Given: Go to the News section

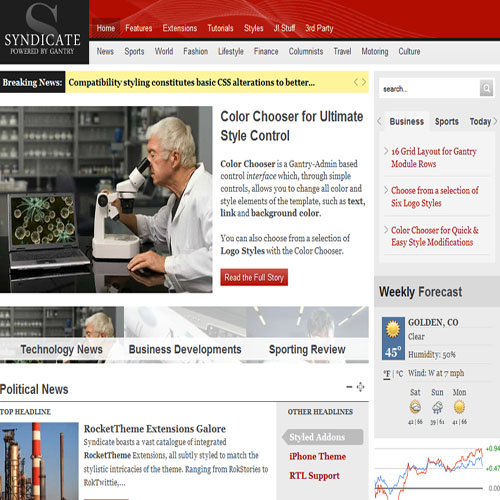Looking at the screenshot, I should point(105,51).
